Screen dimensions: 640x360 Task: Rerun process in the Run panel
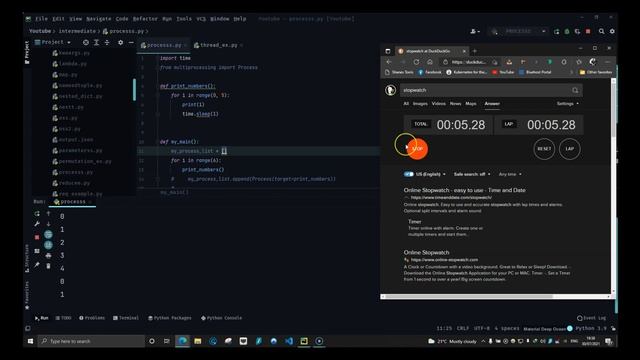(x=37, y=213)
